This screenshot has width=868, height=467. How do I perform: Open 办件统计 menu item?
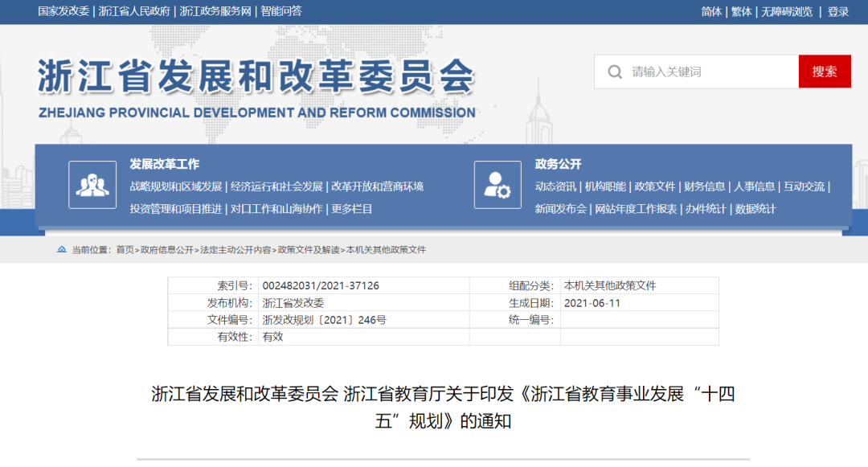coord(706,209)
